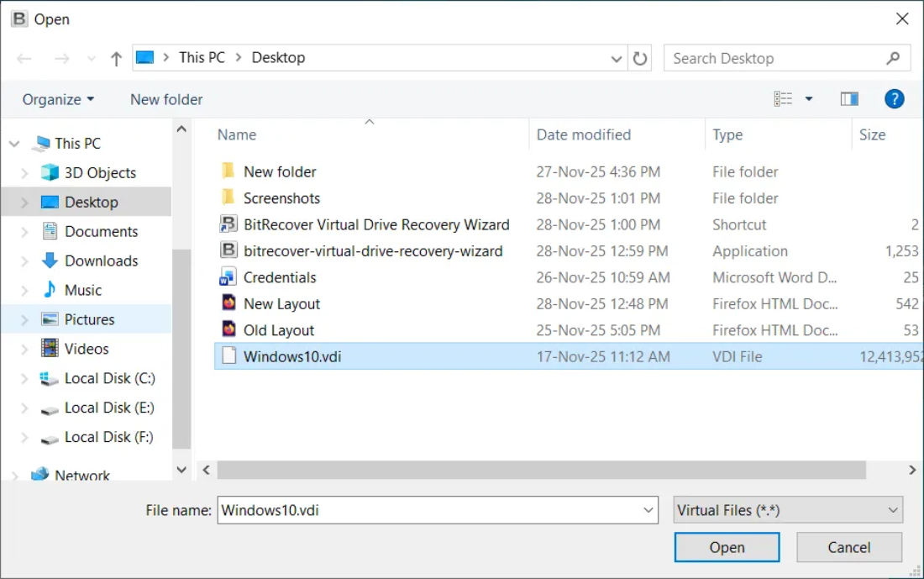Click This PC in the breadcrumb bar

click(x=202, y=57)
